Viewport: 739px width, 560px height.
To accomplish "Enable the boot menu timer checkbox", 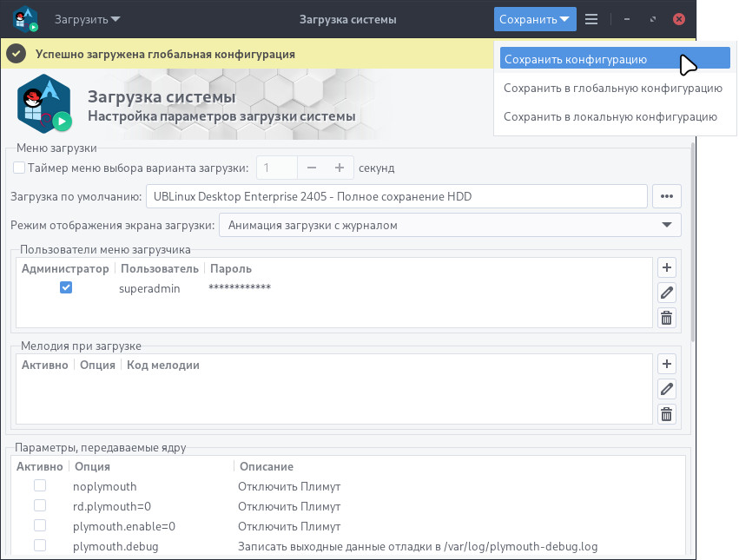I will 19,168.
